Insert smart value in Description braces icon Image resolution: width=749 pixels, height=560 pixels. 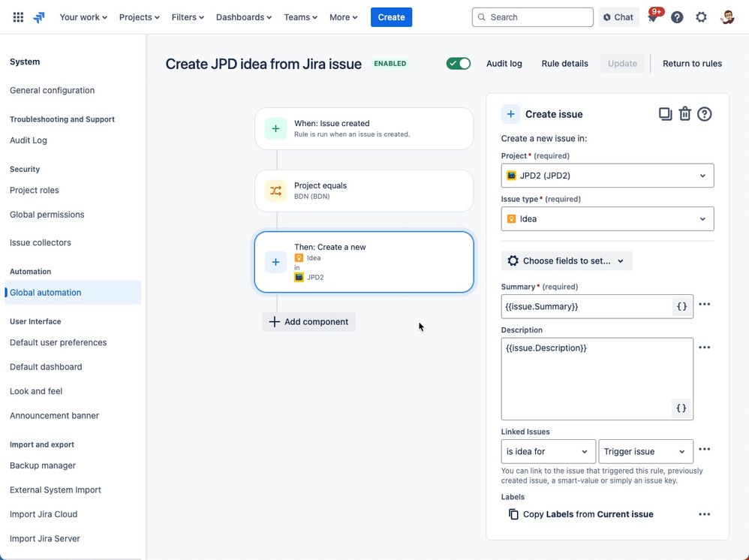coord(681,408)
